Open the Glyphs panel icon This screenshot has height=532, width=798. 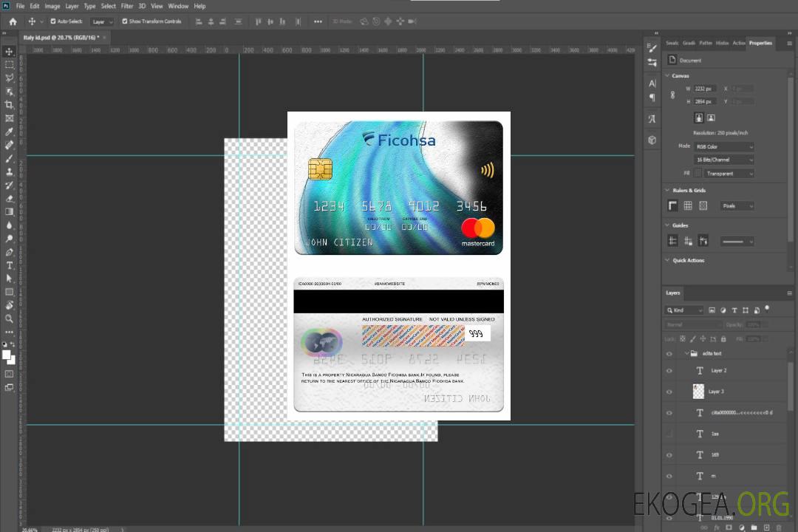click(652, 119)
